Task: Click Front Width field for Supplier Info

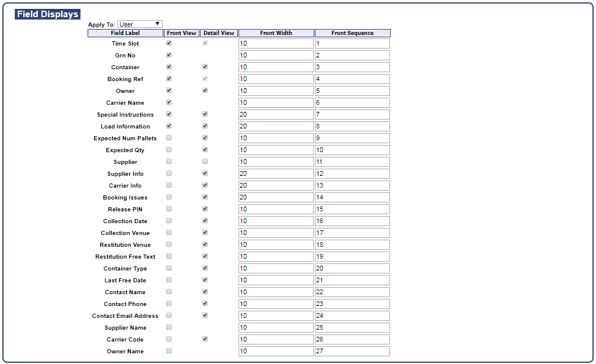Action: 276,173
